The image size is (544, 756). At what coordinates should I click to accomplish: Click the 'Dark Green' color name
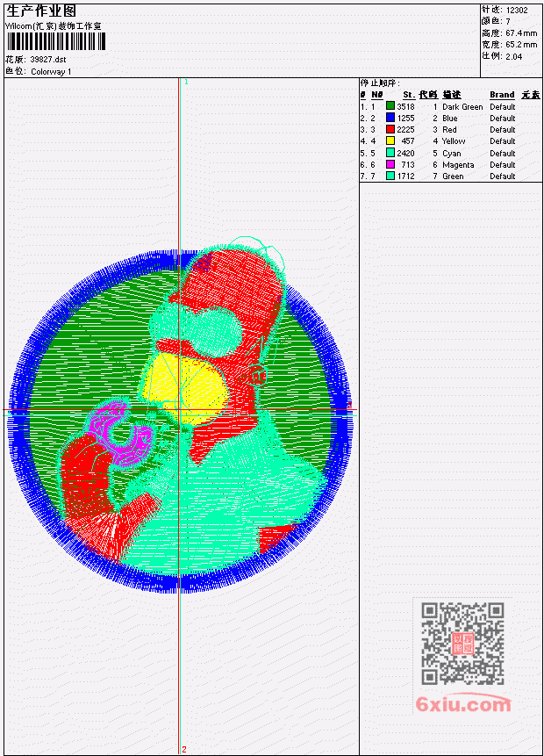462,107
